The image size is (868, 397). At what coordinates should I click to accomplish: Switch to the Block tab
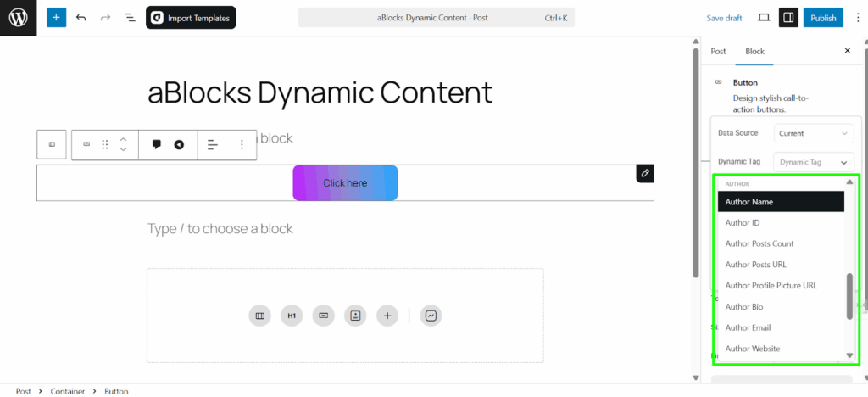[x=754, y=51]
